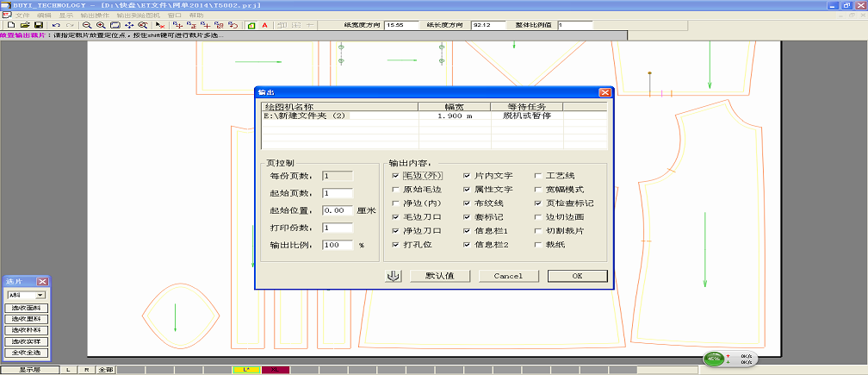
Task: Click the Redo arrow icon
Action: (x=70, y=26)
